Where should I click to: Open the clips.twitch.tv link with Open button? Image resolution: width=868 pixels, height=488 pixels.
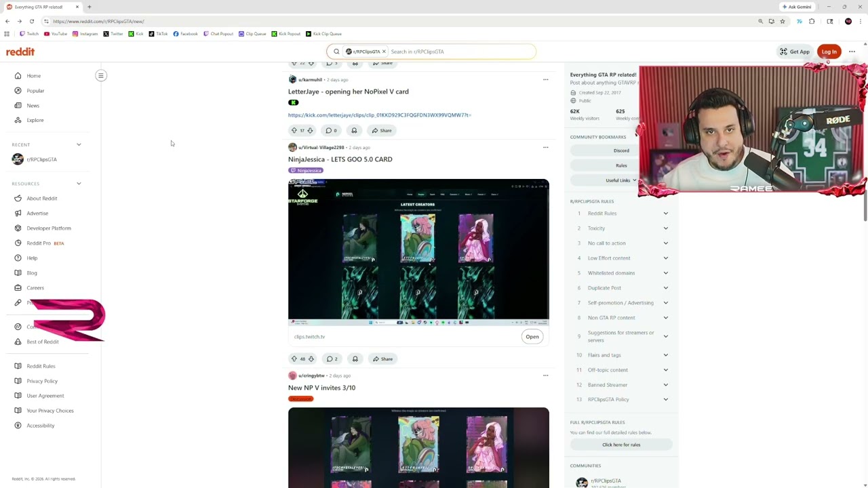pos(532,337)
